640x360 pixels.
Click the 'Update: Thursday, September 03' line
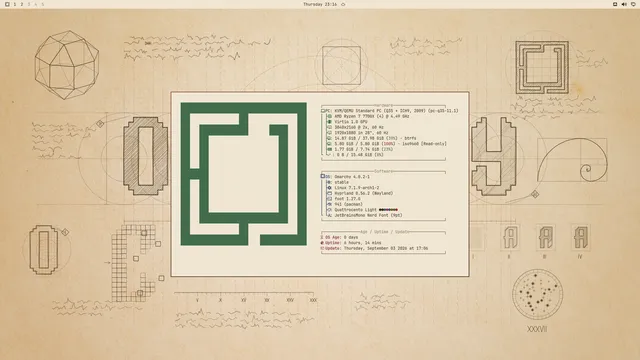pyautogui.click(x=374, y=248)
